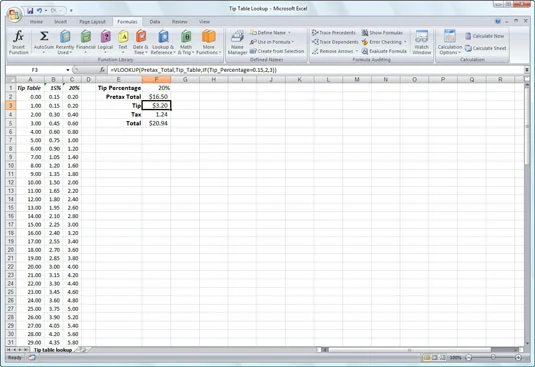Open the Define Name dropdown
The width and height of the screenshot is (535, 367).
(x=270, y=33)
